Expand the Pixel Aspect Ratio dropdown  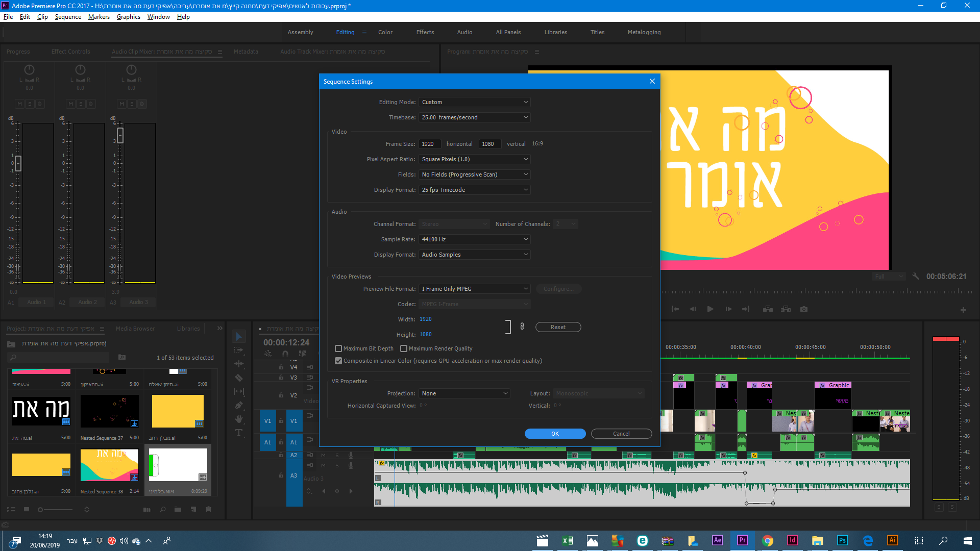coord(474,159)
